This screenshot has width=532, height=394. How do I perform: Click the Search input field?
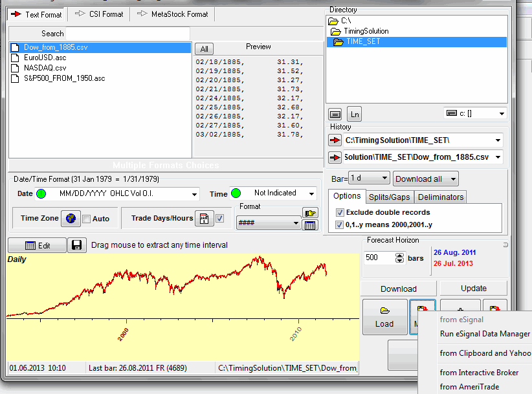coord(128,34)
